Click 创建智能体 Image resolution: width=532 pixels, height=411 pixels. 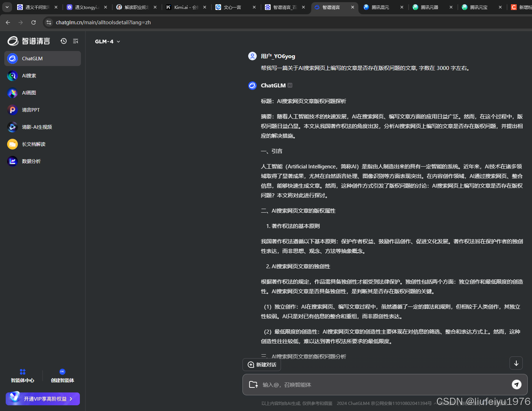tap(62, 376)
